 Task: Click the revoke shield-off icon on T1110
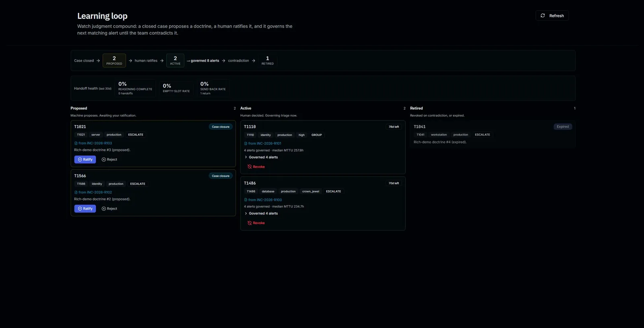point(250,167)
